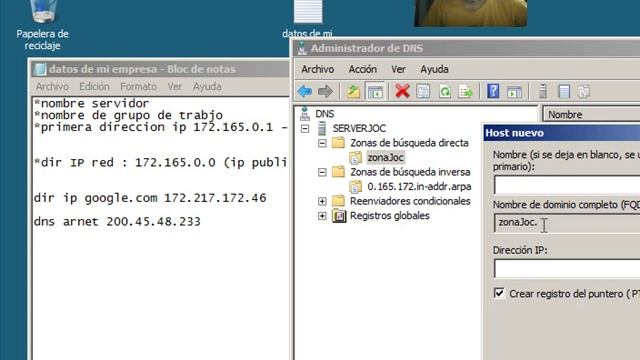
Task: Click the red Delete X icon
Action: (402, 91)
